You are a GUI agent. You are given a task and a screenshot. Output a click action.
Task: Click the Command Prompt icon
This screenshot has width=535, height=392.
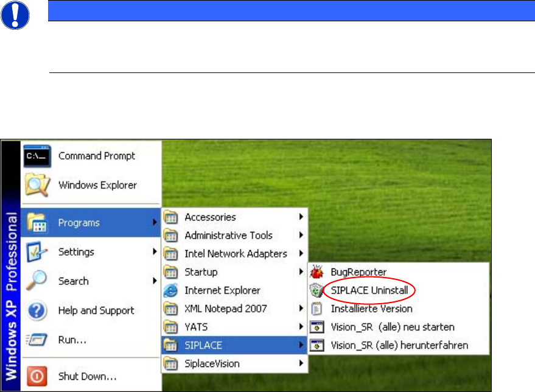(37, 156)
